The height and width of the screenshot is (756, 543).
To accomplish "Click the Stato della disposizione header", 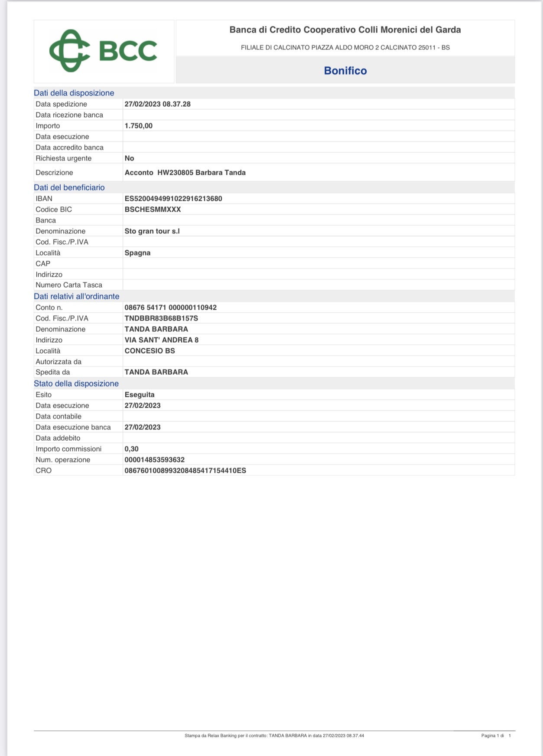I will [x=76, y=383].
